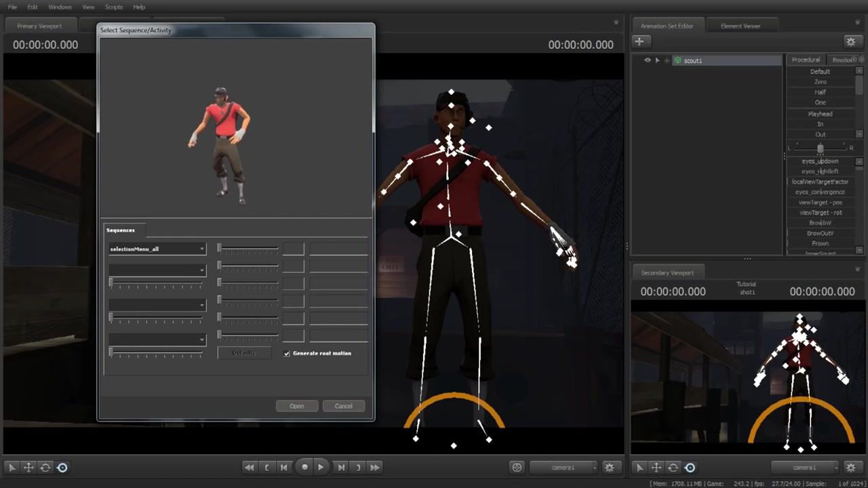This screenshot has height=488, width=868.
Task: Open the Windows menu
Action: tap(60, 7)
